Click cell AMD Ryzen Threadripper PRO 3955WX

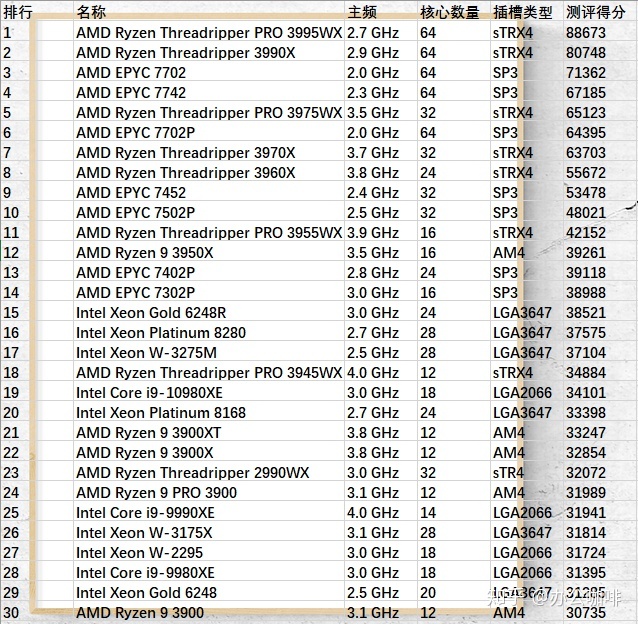(209, 232)
